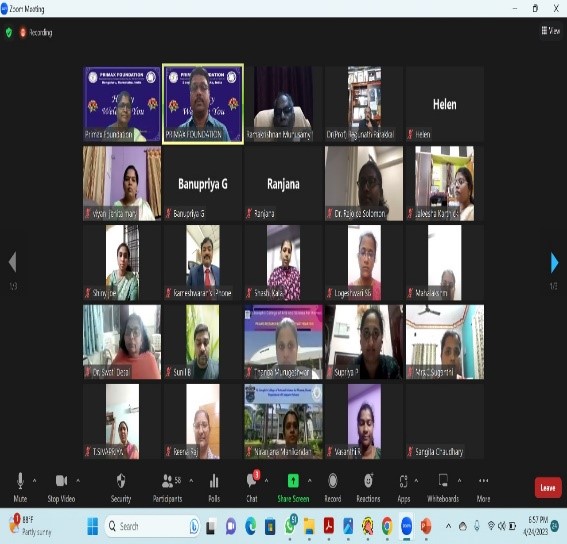567x544 pixels.
Task: Select Sunil B's video tile
Action: click(x=203, y=342)
